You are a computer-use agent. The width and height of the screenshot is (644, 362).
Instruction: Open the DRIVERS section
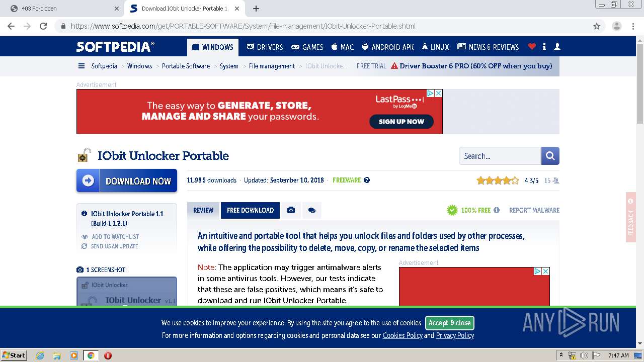[x=265, y=47]
